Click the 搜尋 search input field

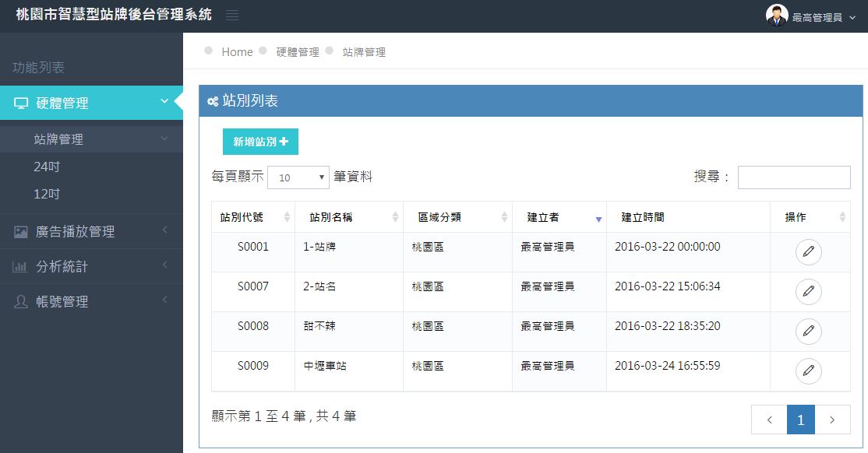pos(794,177)
